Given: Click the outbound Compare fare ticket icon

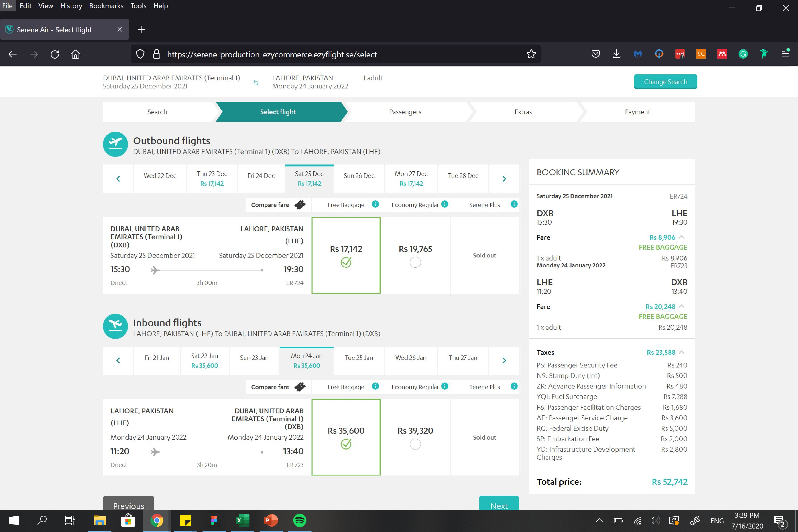Looking at the screenshot, I should [x=300, y=205].
